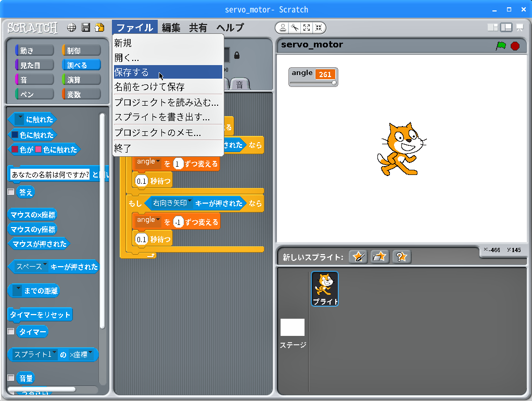Select the grow sprite tool
The image size is (532, 401).
307,28
